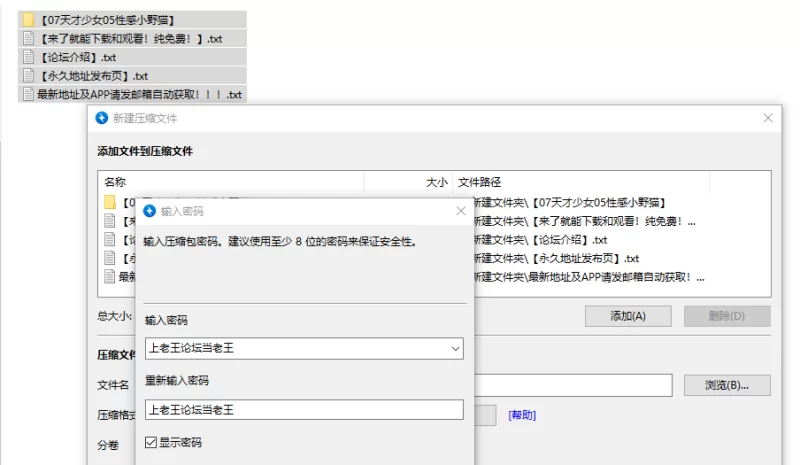Sort the list by the 大小 column header
The height and width of the screenshot is (465, 800).
[x=437, y=182]
